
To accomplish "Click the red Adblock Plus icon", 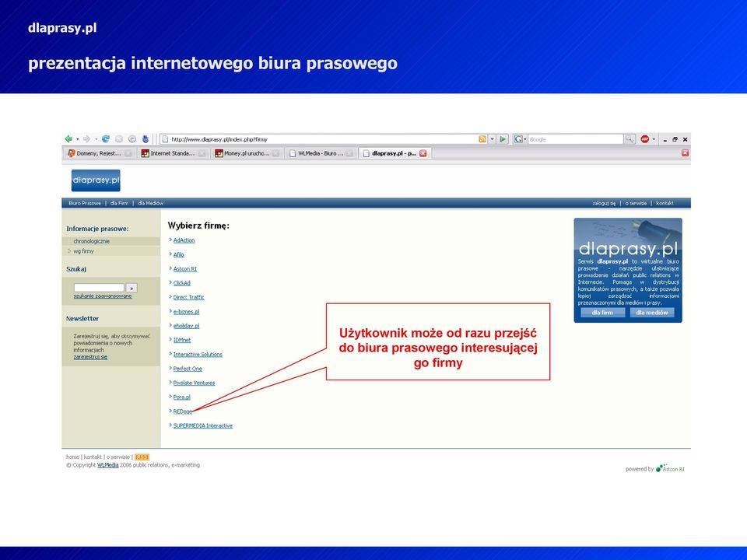I will (644, 139).
